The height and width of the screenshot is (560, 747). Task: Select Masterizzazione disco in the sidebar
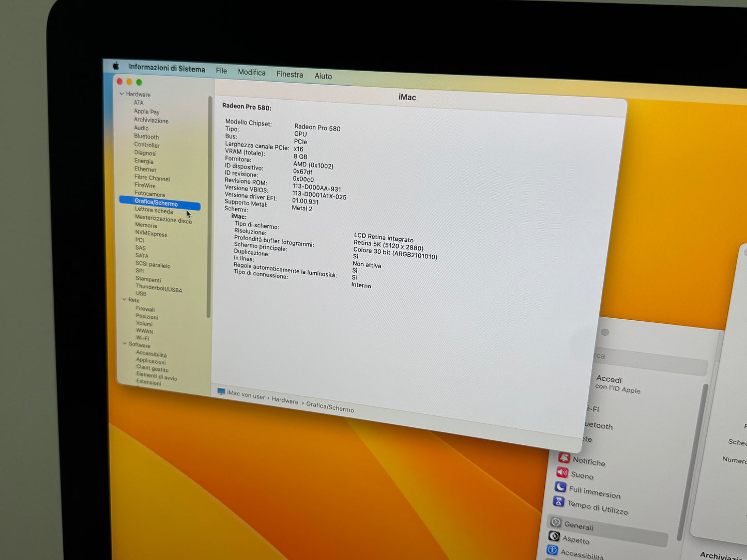(x=163, y=219)
